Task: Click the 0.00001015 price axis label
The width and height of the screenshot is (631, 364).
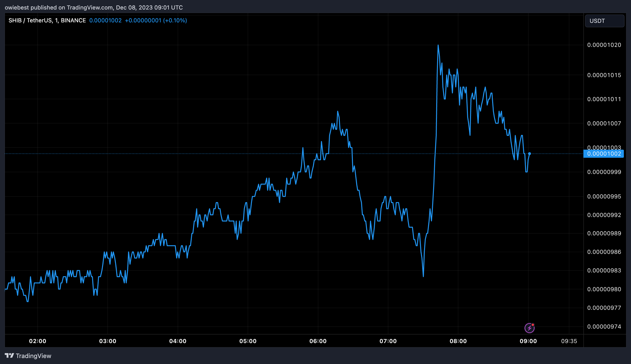Action: coord(604,75)
